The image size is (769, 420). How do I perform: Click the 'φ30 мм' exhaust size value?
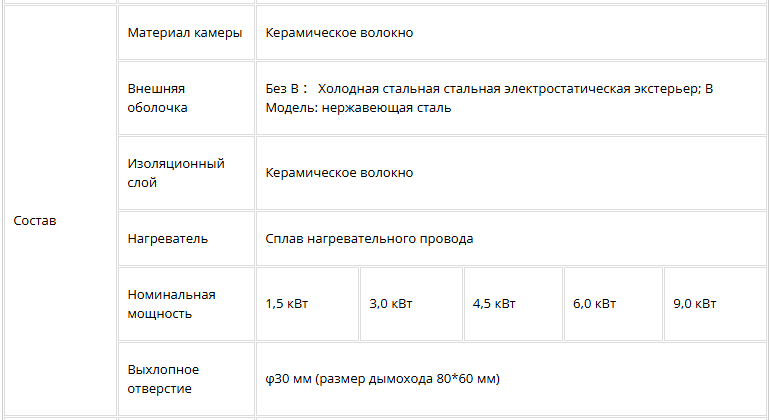288,379
